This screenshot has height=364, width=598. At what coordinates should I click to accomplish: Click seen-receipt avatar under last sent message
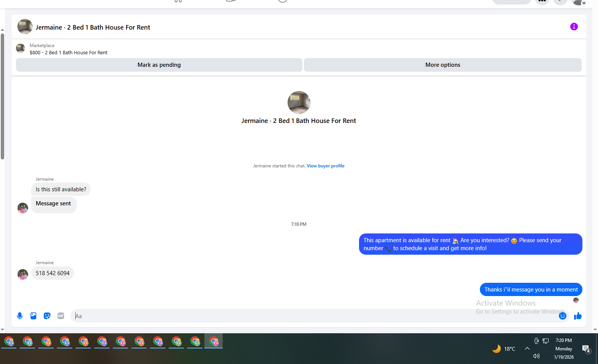pos(576,300)
